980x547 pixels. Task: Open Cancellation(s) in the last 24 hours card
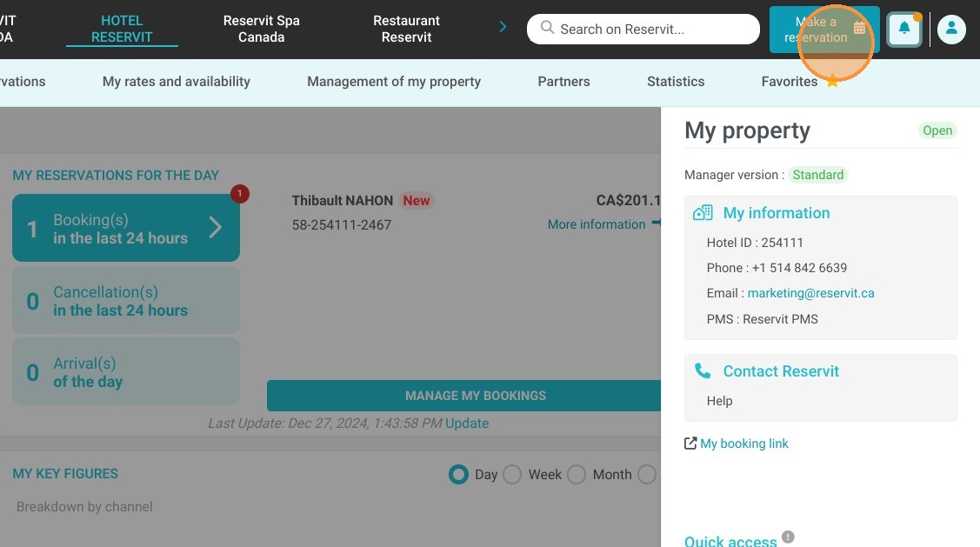125,301
